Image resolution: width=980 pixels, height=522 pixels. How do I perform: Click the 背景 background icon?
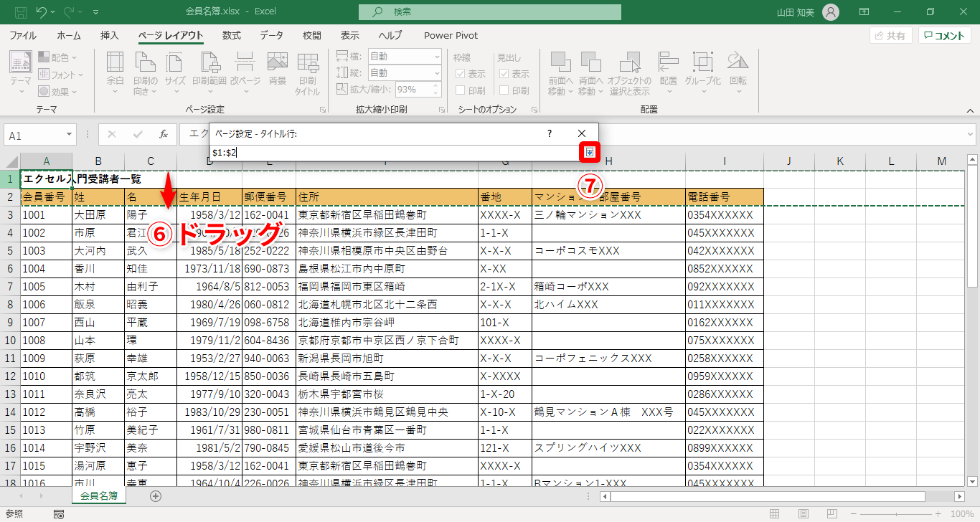coord(277,70)
